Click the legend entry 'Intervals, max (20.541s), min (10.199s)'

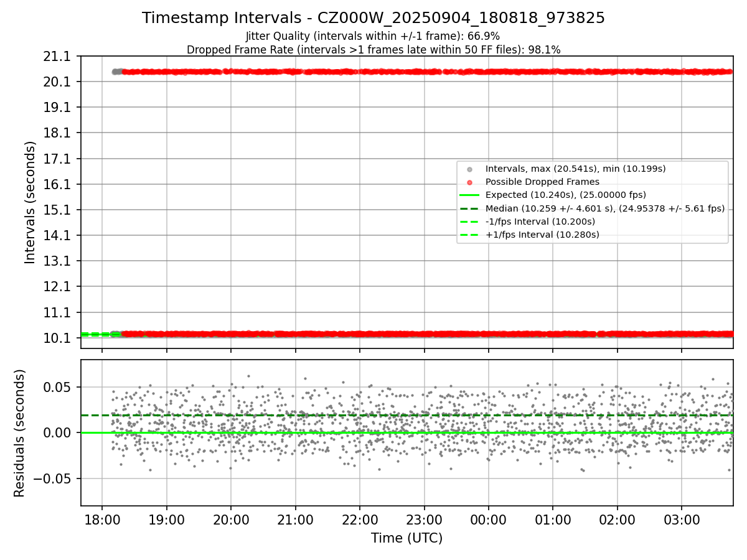[x=575, y=169]
